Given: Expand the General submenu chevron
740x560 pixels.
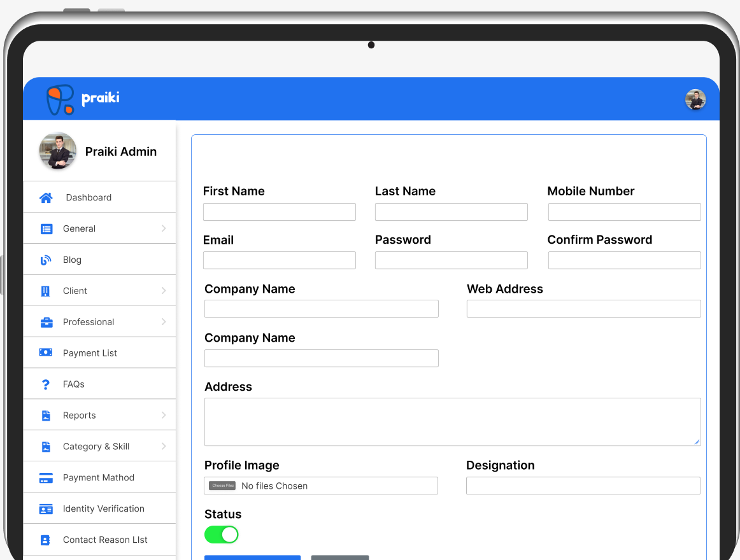Looking at the screenshot, I should (164, 228).
